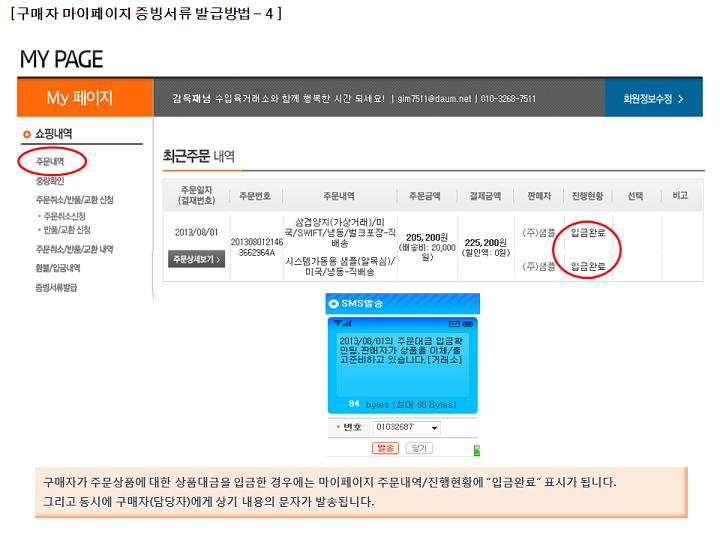The image size is (720, 540).
Task: Click the 회원정보수정 arrow button
Action: (654, 99)
